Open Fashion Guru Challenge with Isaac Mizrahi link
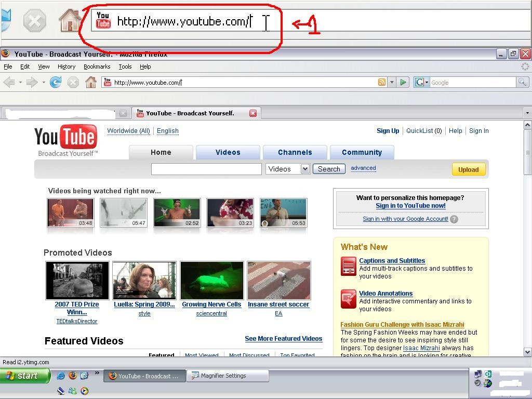The height and width of the screenshot is (399, 532). coord(403,324)
